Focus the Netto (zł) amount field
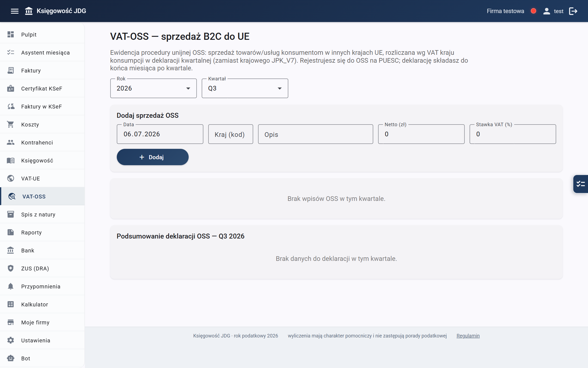Viewport: 588px width, 368px height. (421, 134)
